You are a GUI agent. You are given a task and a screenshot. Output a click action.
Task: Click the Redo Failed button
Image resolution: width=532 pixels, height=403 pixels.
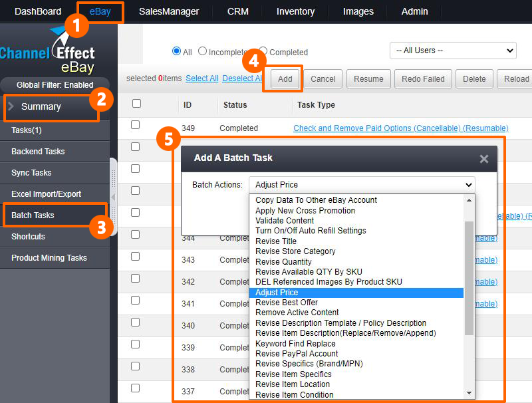point(423,78)
